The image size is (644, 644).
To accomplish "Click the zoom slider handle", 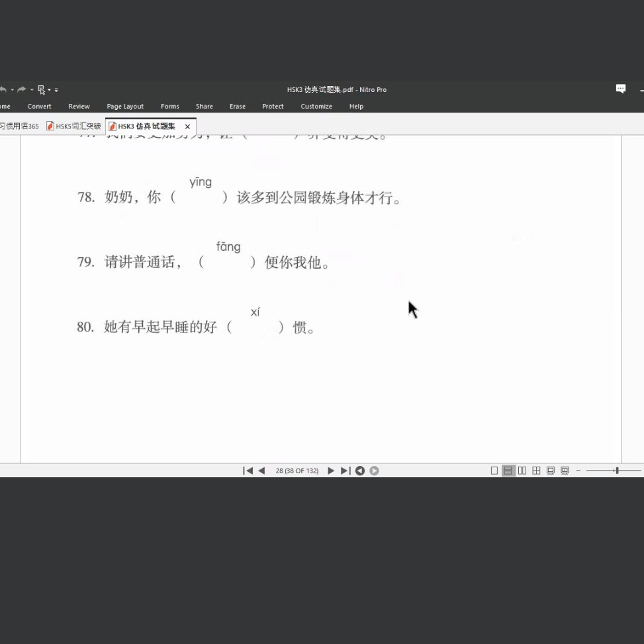I will click(x=617, y=471).
